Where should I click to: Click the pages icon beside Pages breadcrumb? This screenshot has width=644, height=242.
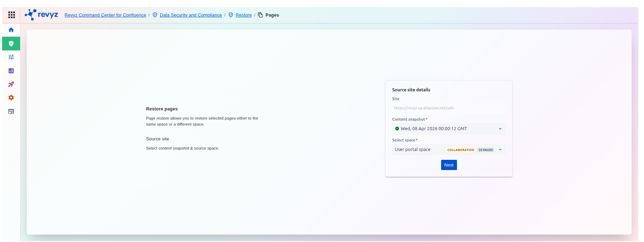click(260, 15)
